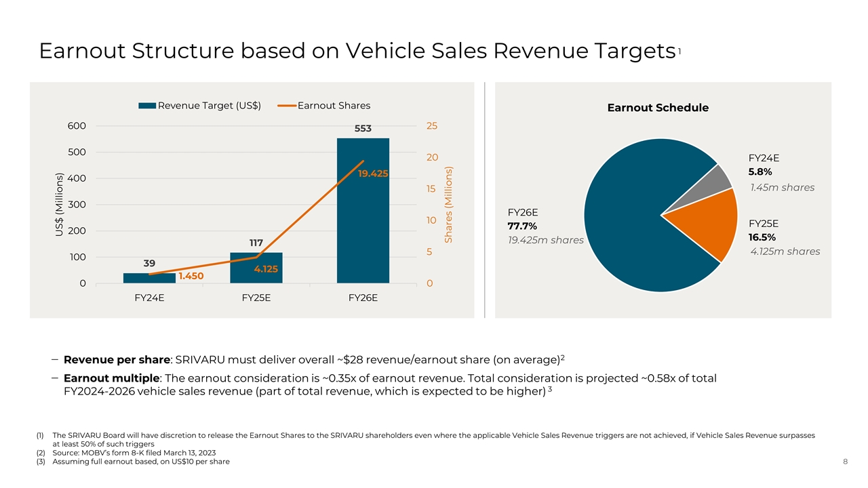Click the FY25E revenue bar
This screenshot has width=868, height=488.
256,268
